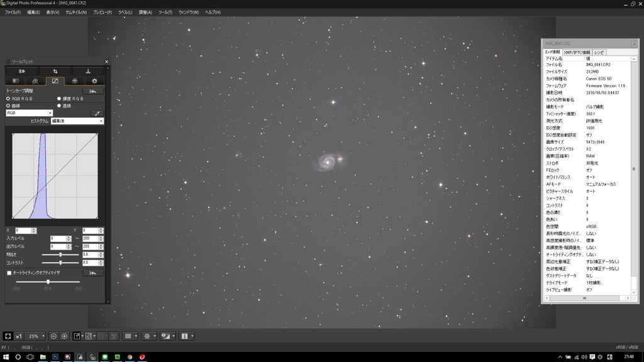Open the settings gear tab in the tool palette
Image resolution: width=644 pixels, height=362 pixels.
pos(94,81)
